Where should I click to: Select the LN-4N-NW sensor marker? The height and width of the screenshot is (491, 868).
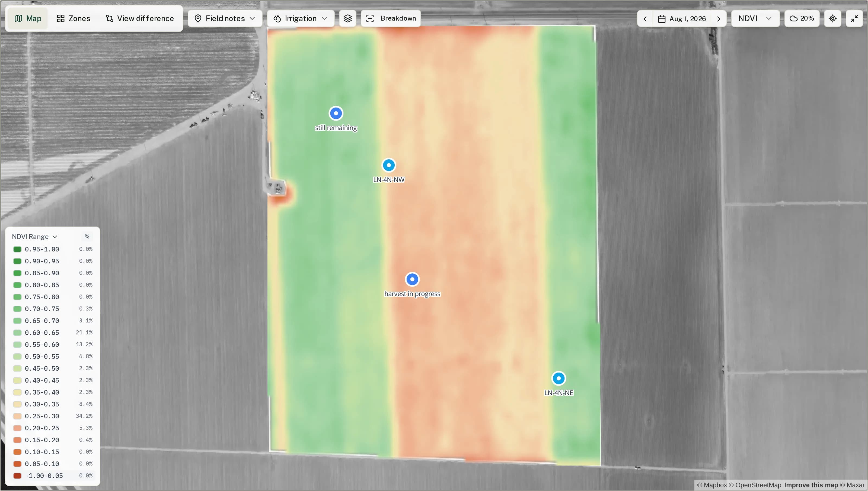pyautogui.click(x=389, y=165)
